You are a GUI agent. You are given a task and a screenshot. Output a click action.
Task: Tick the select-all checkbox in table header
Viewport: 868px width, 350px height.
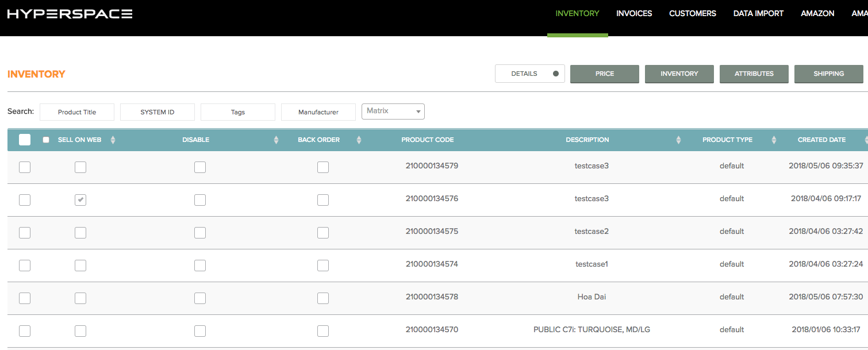click(25, 140)
